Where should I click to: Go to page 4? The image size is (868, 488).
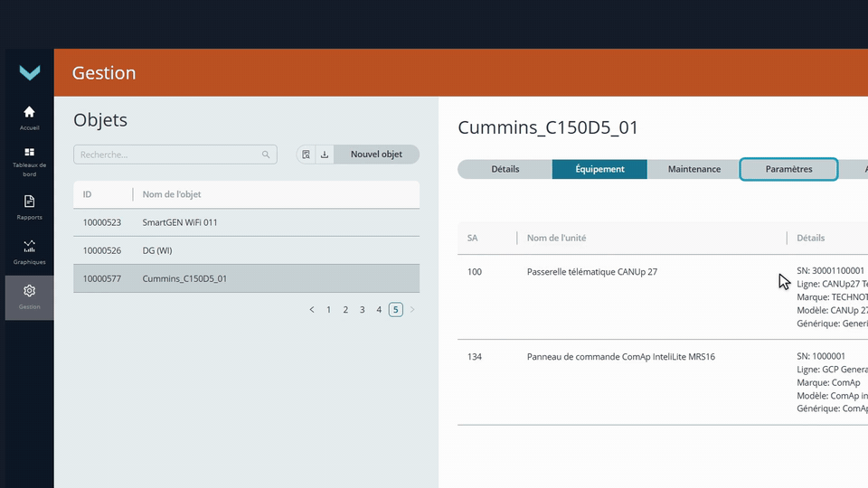click(x=379, y=309)
